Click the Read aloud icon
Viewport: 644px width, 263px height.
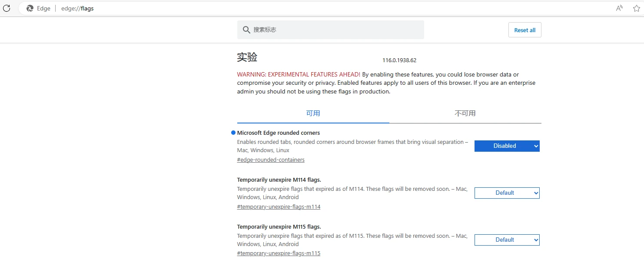(x=619, y=8)
